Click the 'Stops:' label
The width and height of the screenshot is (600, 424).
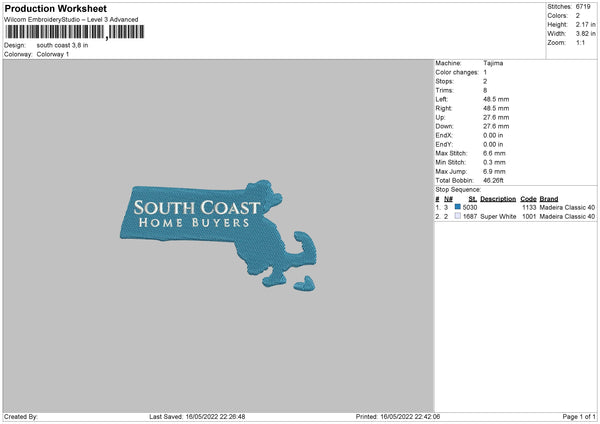point(445,82)
